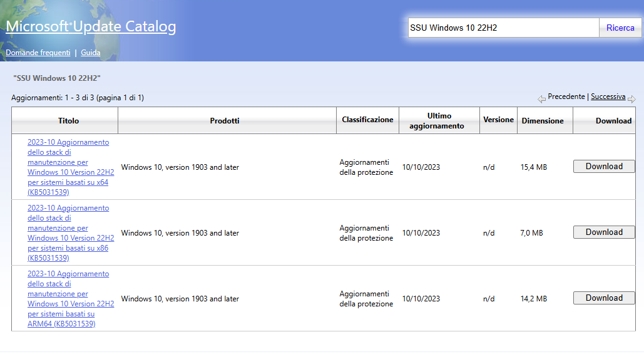The width and height of the screenshot is (644, 354).
Task: Download the 7,0 MB x86 update
Action: point(604,232)
